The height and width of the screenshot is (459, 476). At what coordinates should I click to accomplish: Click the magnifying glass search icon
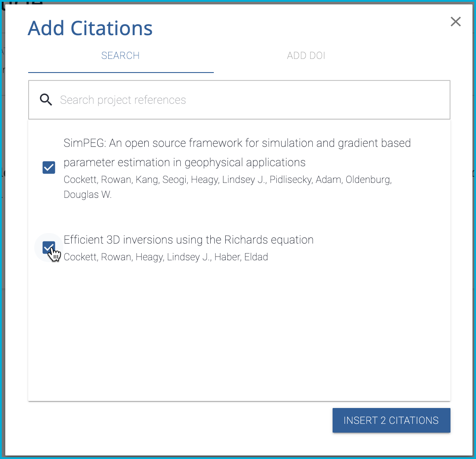point(46,100)
